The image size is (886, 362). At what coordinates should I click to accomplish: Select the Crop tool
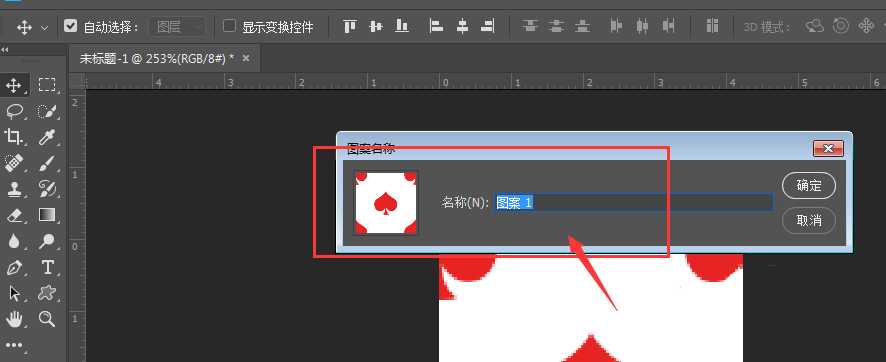(14, 136)
